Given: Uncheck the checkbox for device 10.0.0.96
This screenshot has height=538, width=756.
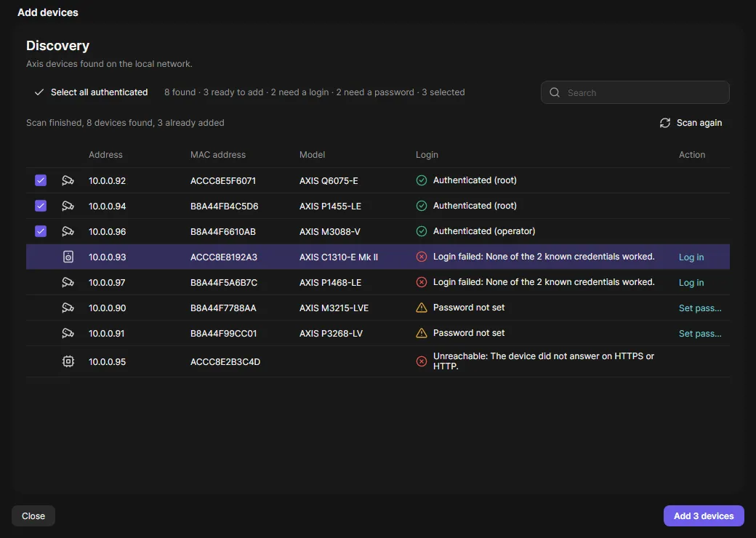Looking at the screenshot, I should click(x=41, y=231).
